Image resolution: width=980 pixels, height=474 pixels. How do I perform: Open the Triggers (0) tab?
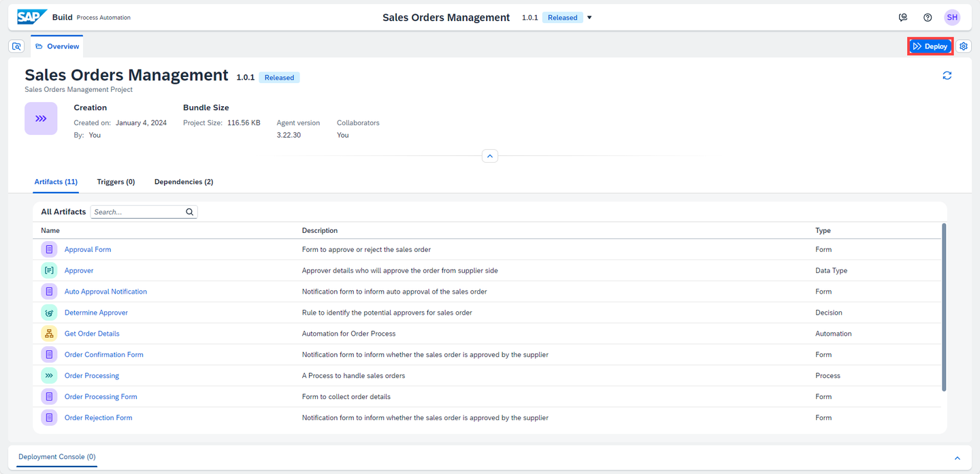[116, 182]
